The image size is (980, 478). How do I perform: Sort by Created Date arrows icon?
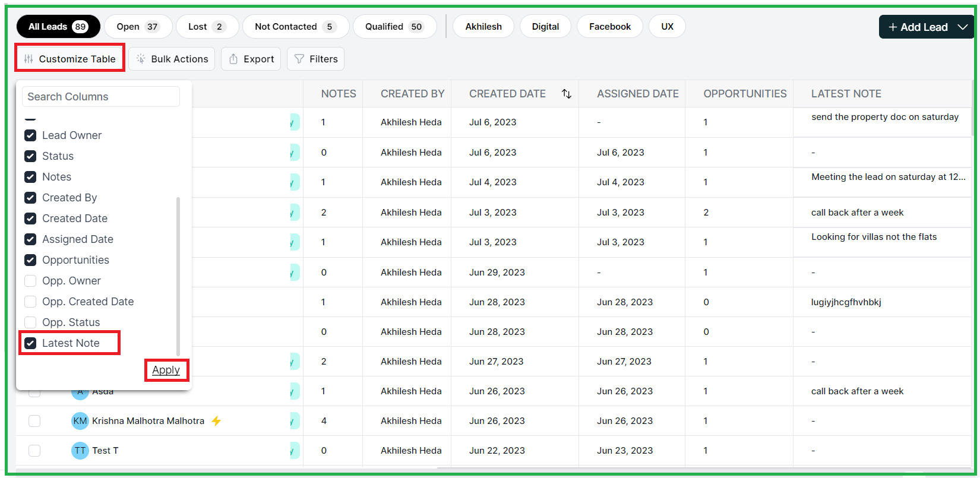pos(567,94)
